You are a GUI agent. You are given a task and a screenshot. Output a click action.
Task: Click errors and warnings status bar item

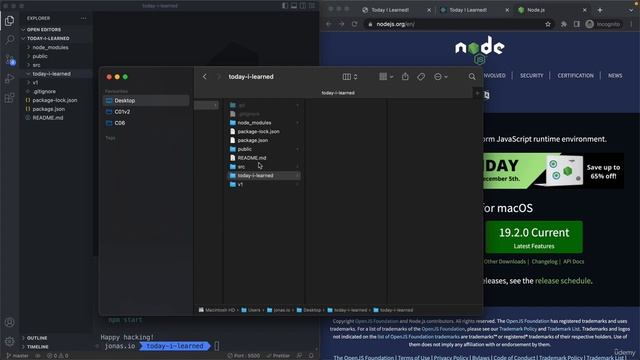pyautogui.click(x=57, y=356)
